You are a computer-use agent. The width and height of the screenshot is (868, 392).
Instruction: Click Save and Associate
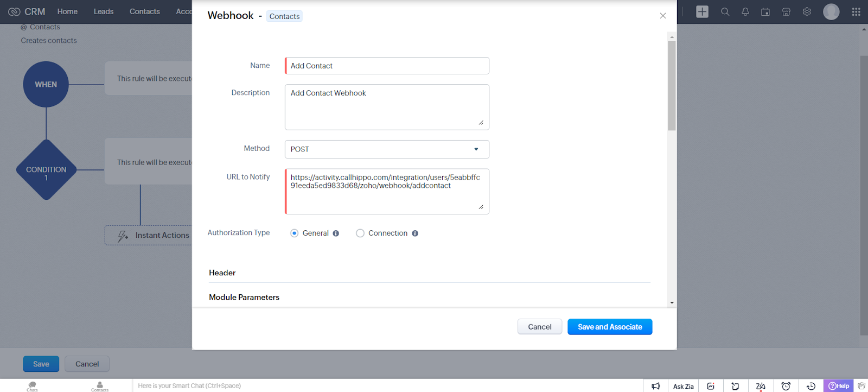click(x=610, y=327)
